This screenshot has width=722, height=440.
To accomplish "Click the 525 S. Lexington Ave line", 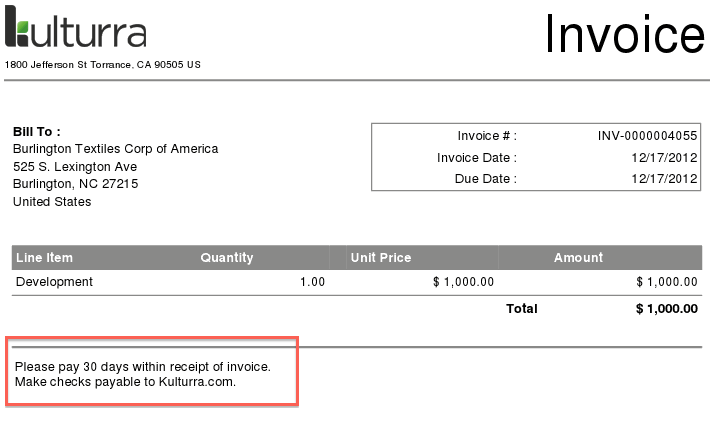I will click(x=75, y=166).
